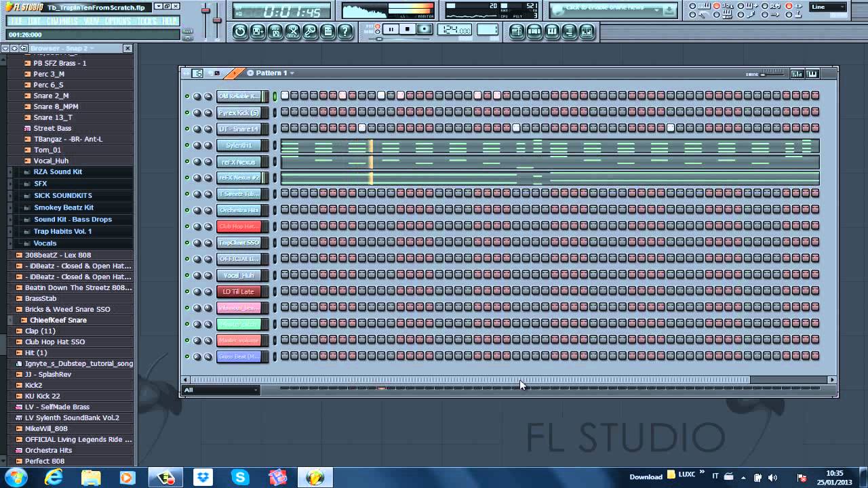Image resolution: width=868 pixels, height=488 pixels.
Task: Click the microphone one-click recording icon
Action: coord(311,31)
